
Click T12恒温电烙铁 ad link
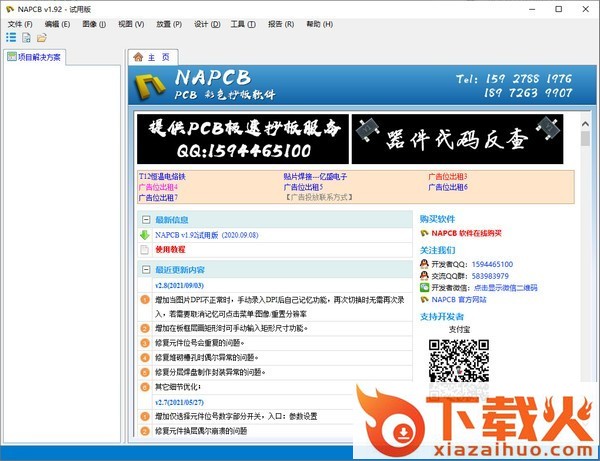(x=162, y=176)
